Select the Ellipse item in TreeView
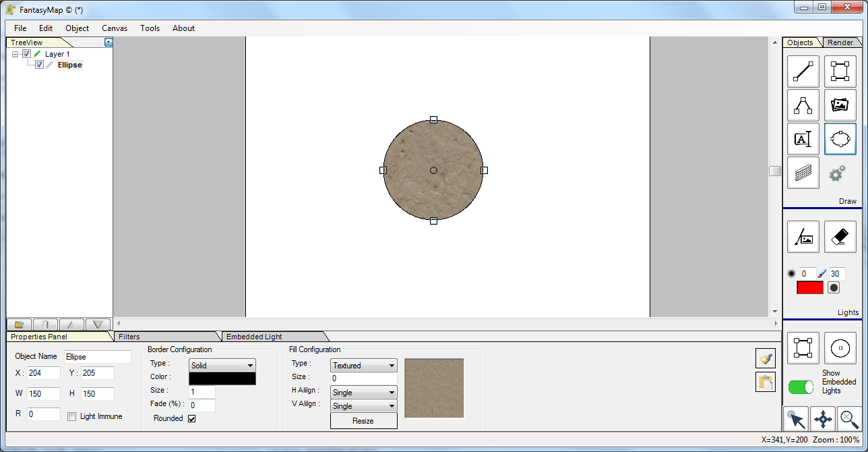 [69, 65]
